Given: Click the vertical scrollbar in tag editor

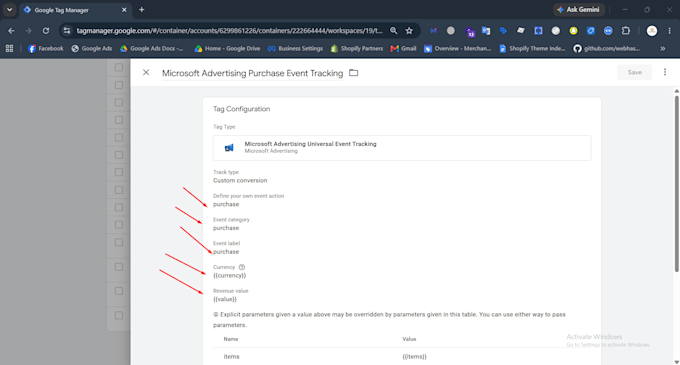Looking at the screenshot, I should pyautogui.click(x=677, y=184).
